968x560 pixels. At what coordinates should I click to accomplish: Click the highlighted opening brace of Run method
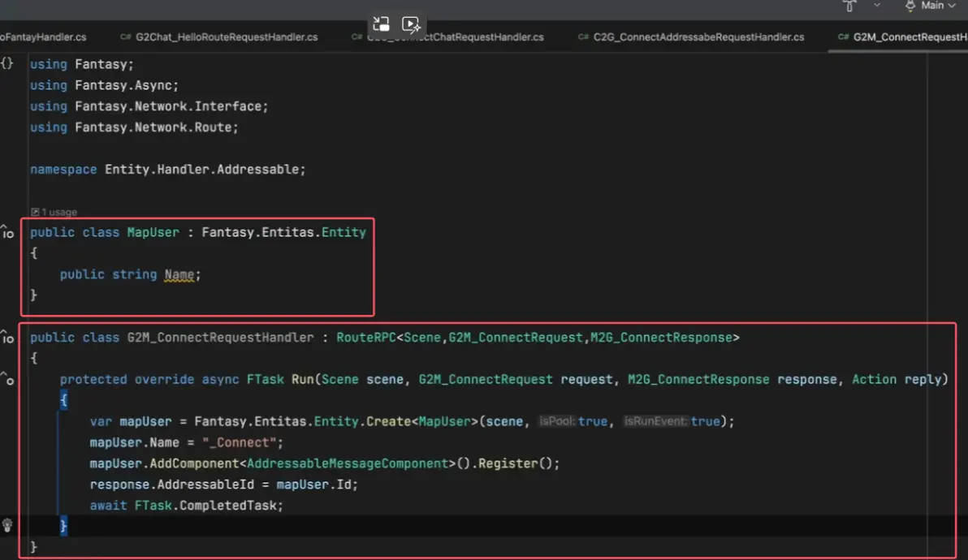click(x=63, y=400)
